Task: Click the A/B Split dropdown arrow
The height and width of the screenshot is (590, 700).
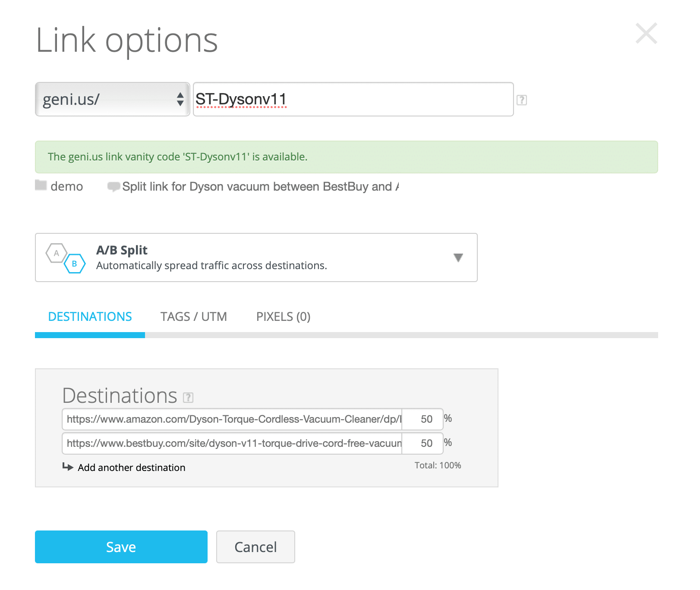Action: [x=458, y=257]
